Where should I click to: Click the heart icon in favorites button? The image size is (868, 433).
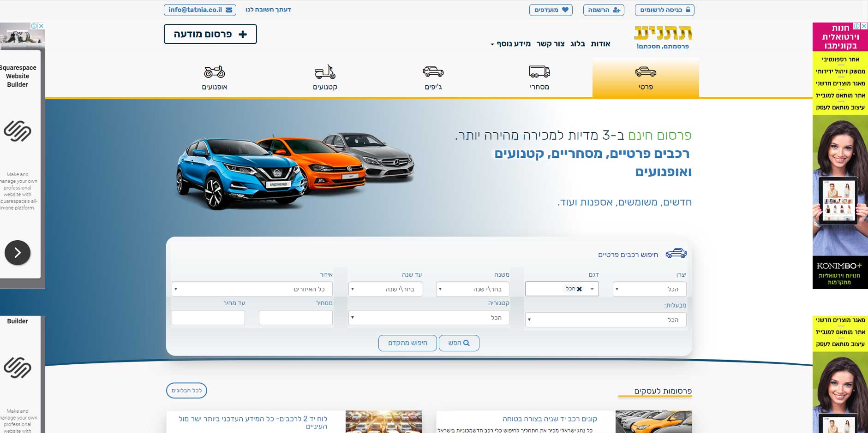click(565, 10)
